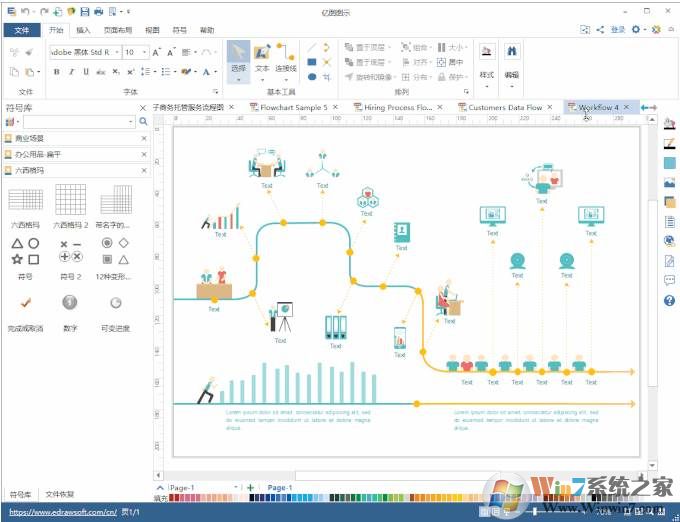Click the Save icon in quick access toolbar

[85, 12]
